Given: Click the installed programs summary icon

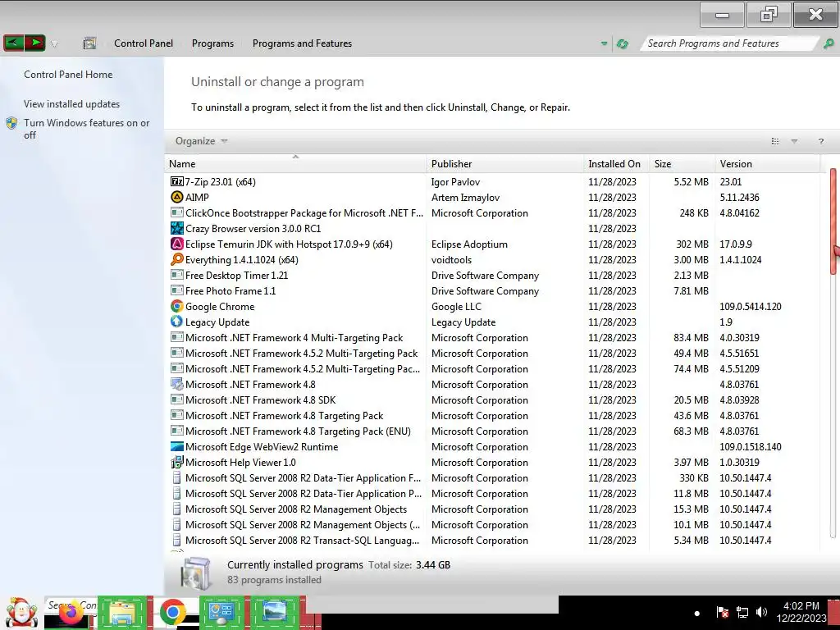Looking at the screenshot, I should coord(197,572).
